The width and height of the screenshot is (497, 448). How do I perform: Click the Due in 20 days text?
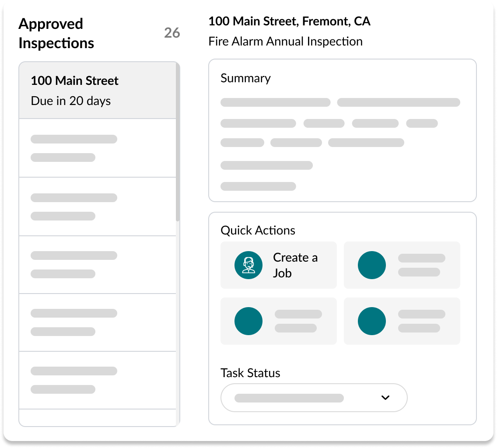(x=70, y=101)
